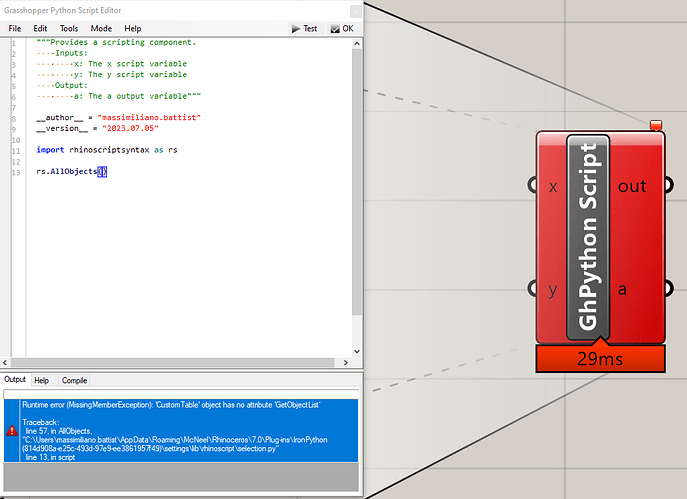Click the "2023.07.05" version string
687x499 pixels.
(130, 128)
